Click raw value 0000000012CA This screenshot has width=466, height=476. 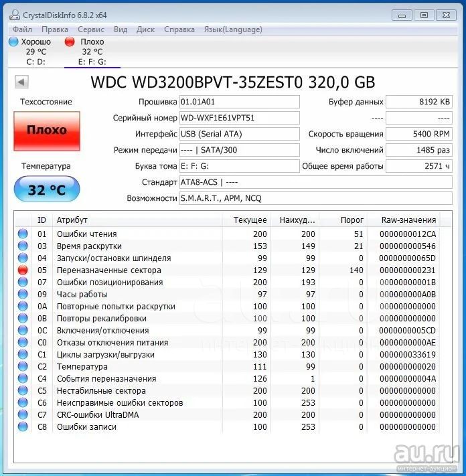(408, 234)
